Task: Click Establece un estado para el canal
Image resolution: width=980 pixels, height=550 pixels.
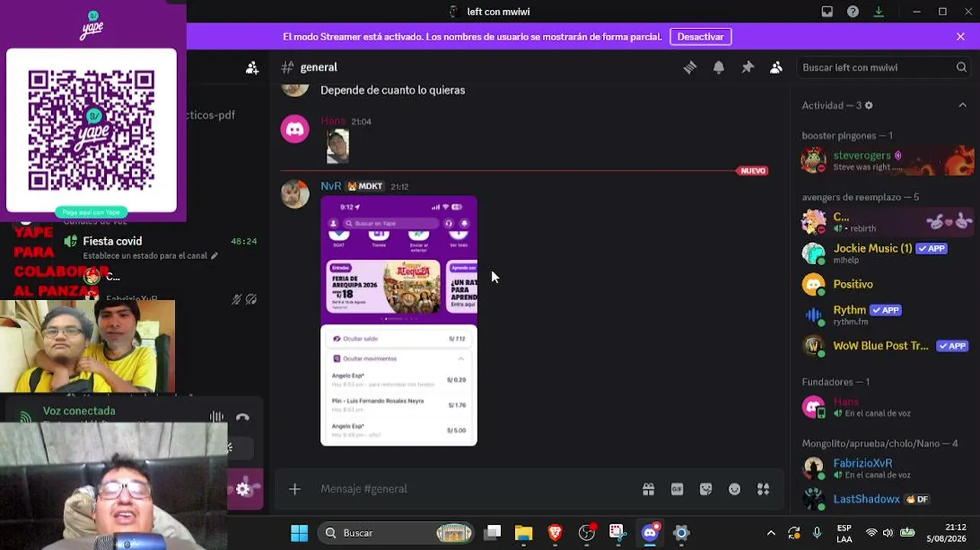Action: click(145, 256)
